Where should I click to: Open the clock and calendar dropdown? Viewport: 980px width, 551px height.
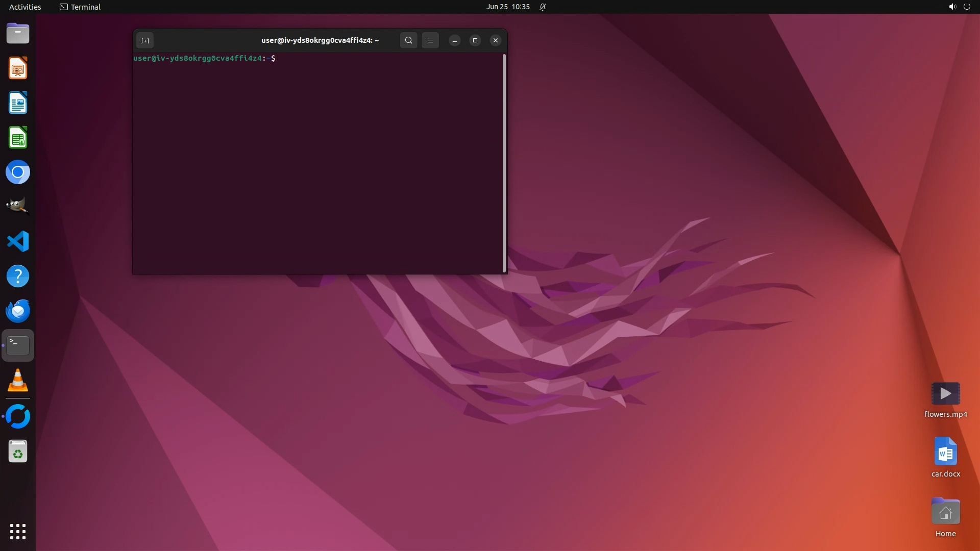(508, 7)
